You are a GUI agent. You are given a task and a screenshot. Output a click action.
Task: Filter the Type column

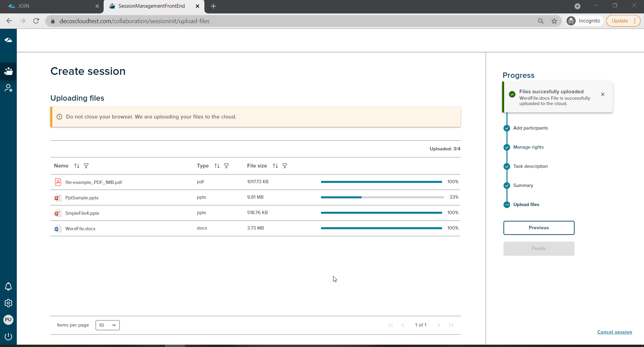226,166
